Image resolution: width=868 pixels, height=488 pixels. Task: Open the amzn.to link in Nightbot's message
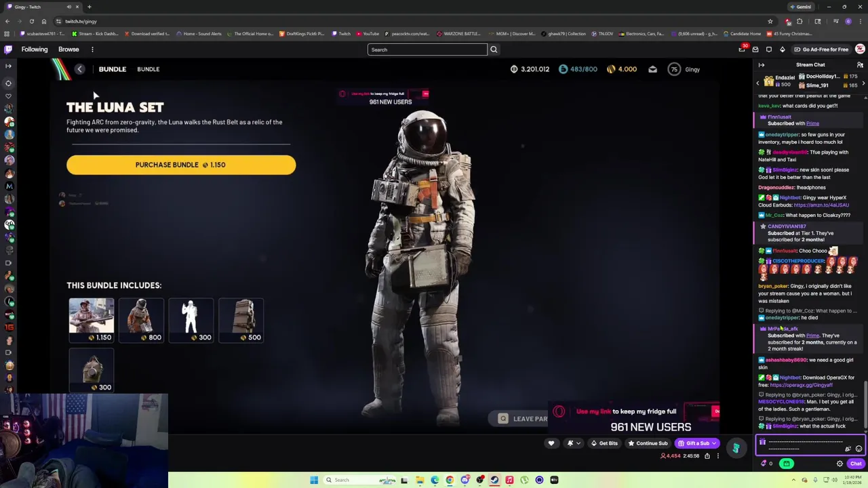[821, 205]
